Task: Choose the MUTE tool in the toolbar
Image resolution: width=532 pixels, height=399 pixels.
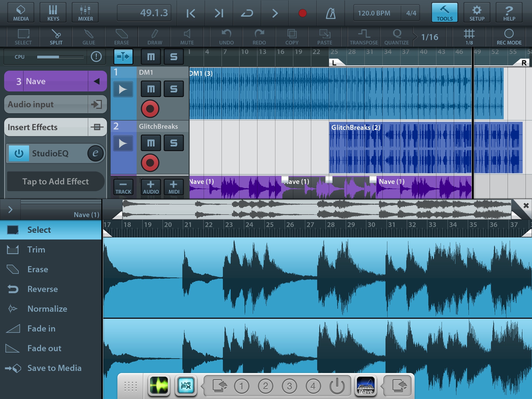Action: click(187, 37)
